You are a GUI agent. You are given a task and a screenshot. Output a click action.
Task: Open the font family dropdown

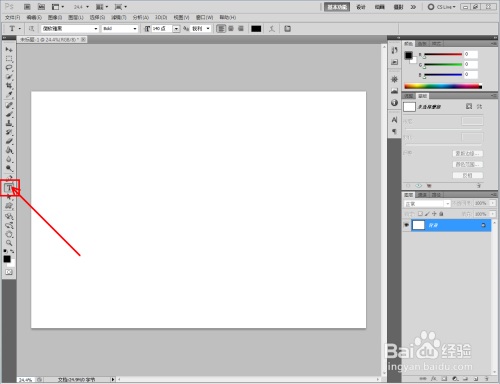tap(70, 29)
